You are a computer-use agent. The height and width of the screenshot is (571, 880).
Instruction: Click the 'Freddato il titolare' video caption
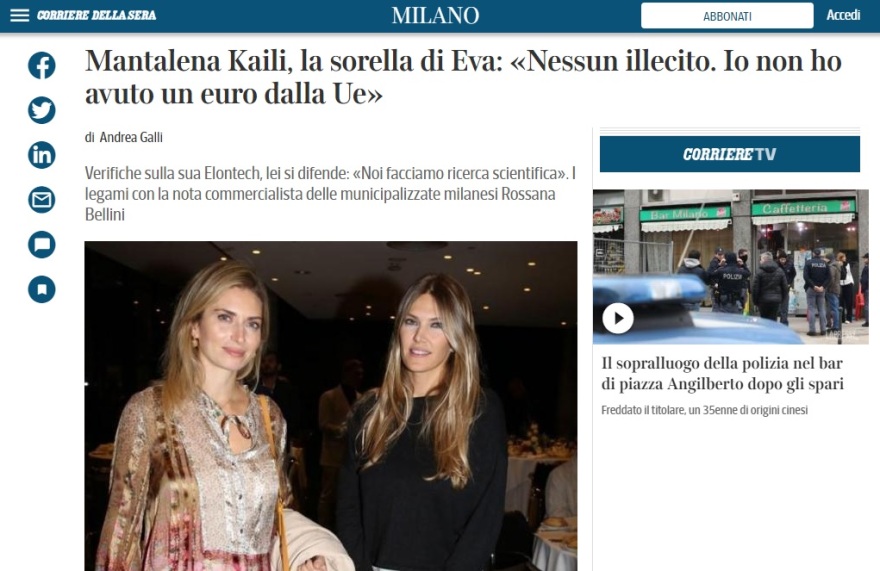coord(704,410)
